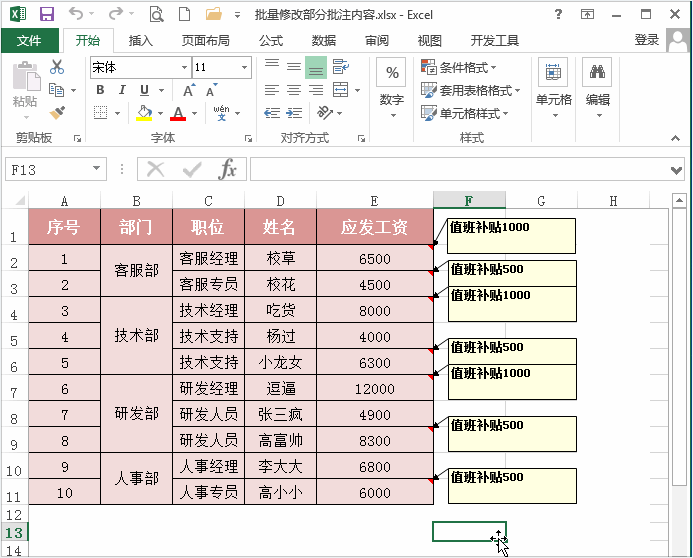Viewport: 693px width, 558px height.
Task: Open the font name dropdown showing 宋体
Action: tap(185, 67)
